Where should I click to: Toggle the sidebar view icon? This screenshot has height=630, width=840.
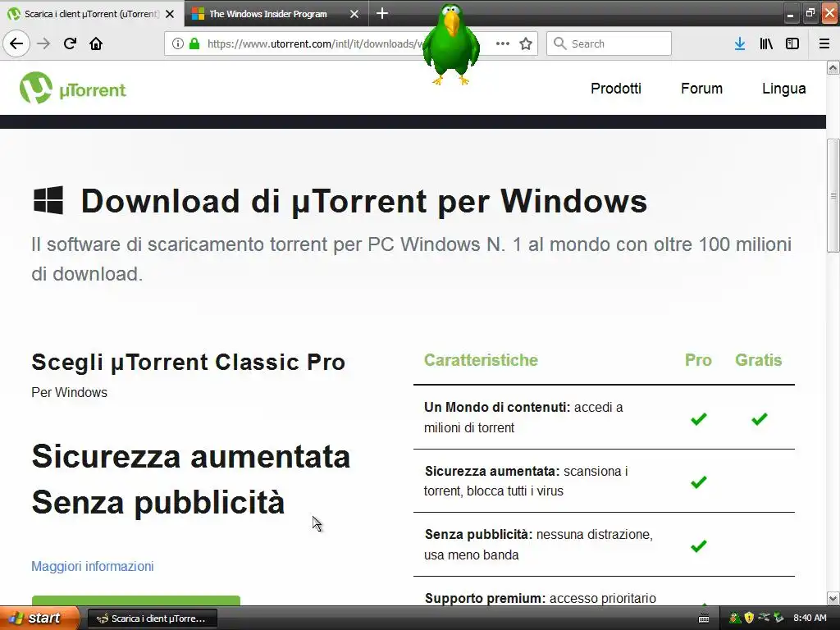792,44
